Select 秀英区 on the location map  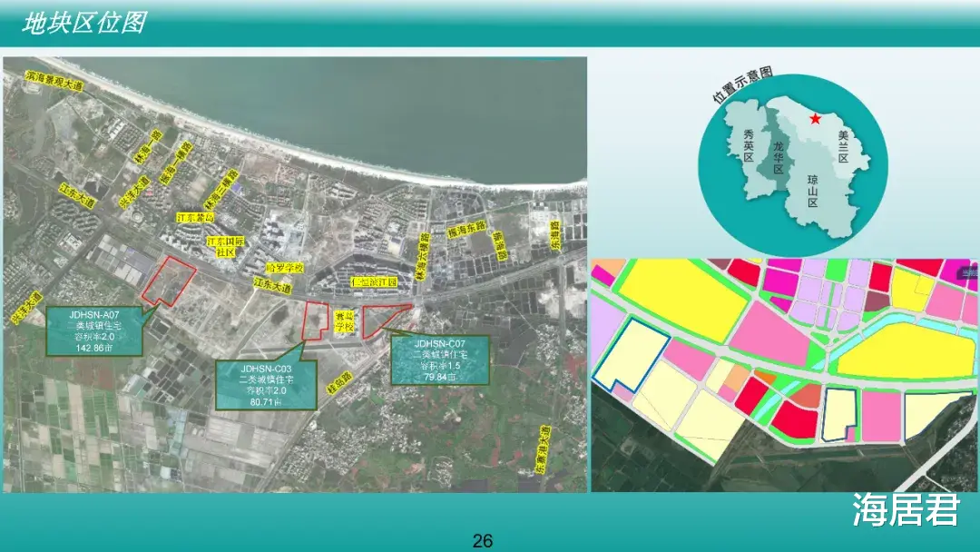point(748,145)
